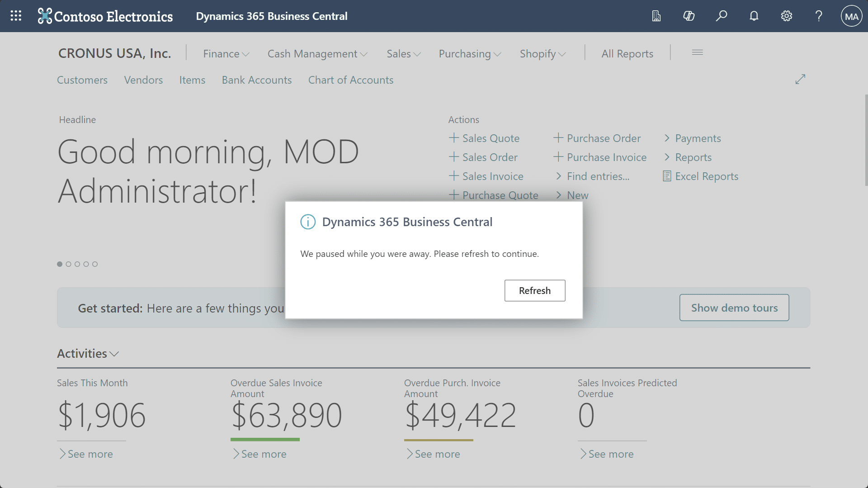Click the info icon in dialog
Viewport: 868px width, 488px height.
[308, 222]
